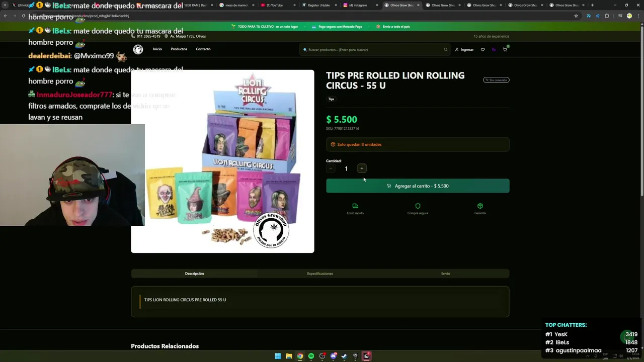Switch to the Register | Hytale tab
This screenshot has width=644, height=362.
(x=319, y=5)
